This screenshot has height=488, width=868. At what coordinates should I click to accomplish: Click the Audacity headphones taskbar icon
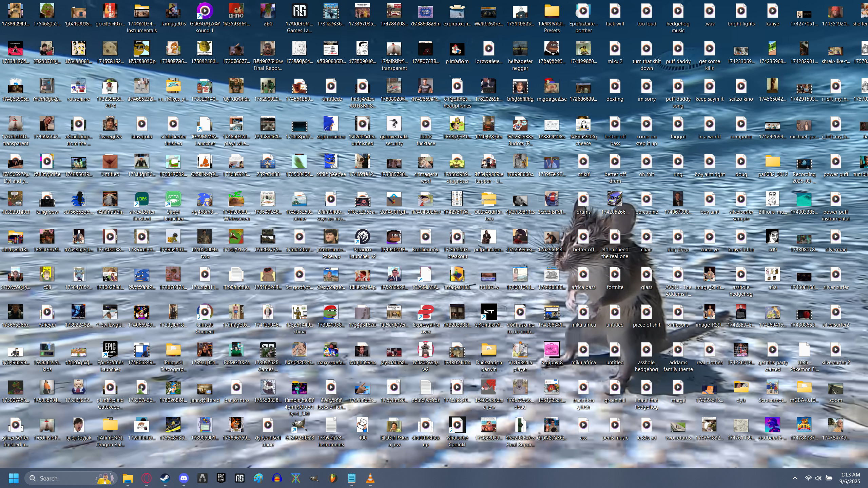point(277,478)
